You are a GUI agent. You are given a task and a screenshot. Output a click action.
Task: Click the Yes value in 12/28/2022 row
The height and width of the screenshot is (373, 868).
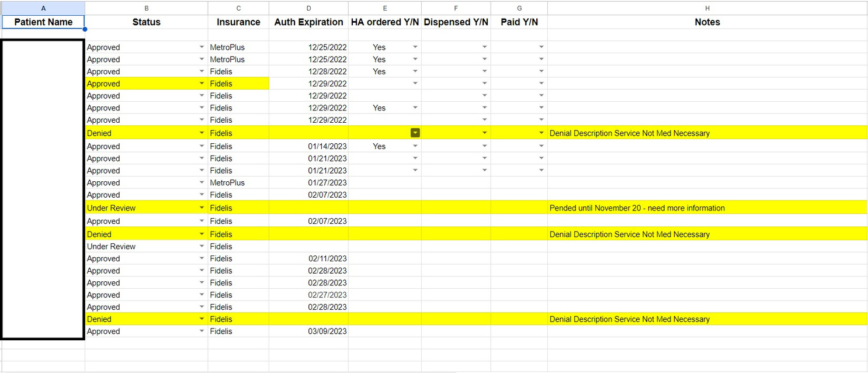click(x=379, y=71)
